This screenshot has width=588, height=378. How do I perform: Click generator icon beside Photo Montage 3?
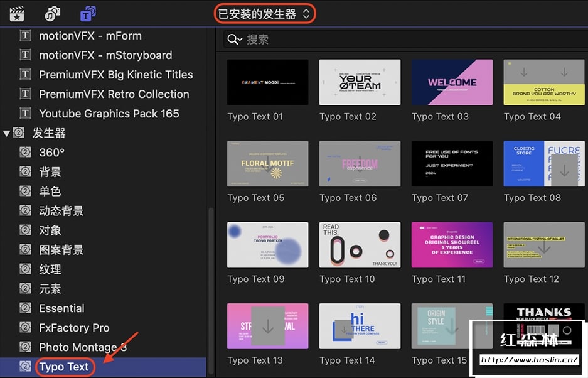tap(25, 347)
